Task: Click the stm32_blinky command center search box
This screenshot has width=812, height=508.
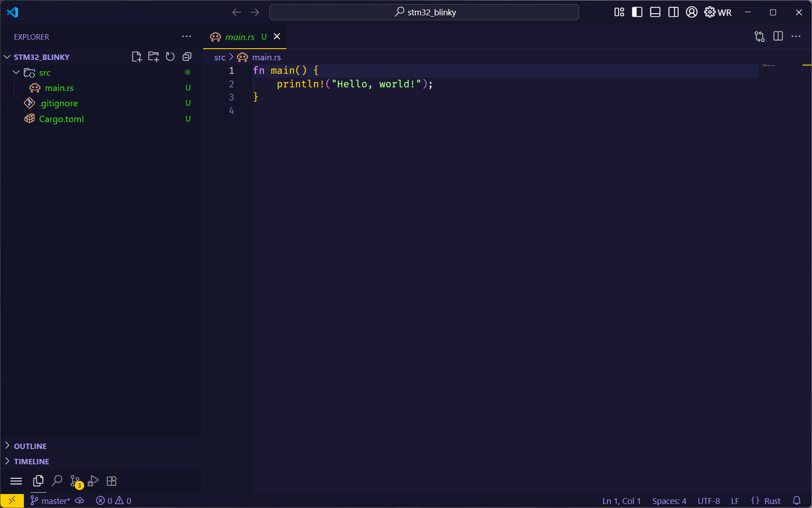Action: [424, 12]
